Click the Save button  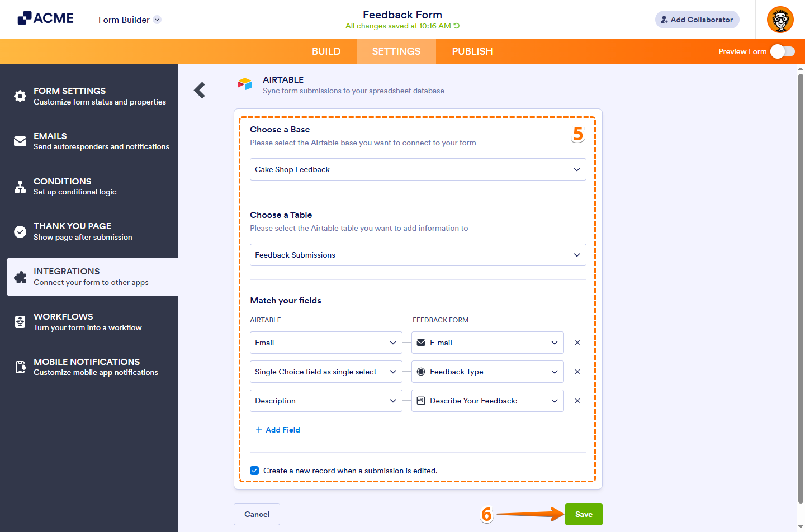click(x=584, y=514)
